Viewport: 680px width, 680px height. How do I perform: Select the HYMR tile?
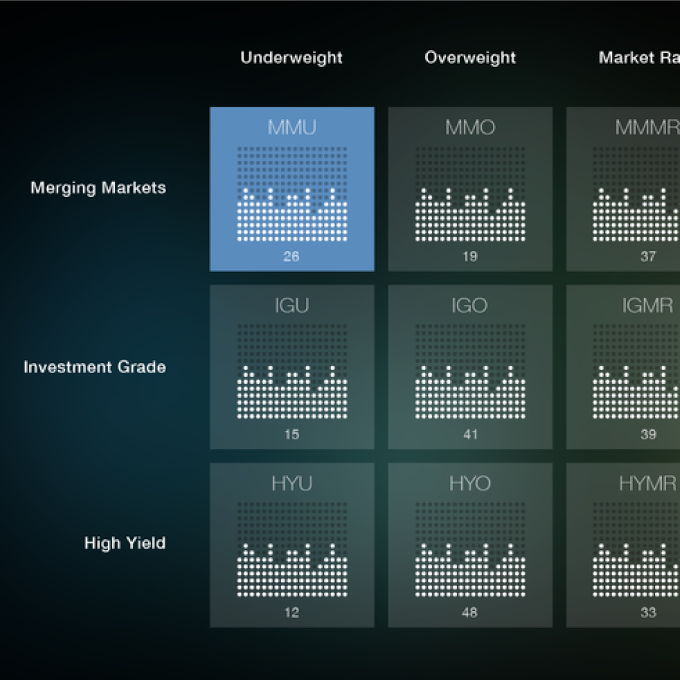pos(623,545)
